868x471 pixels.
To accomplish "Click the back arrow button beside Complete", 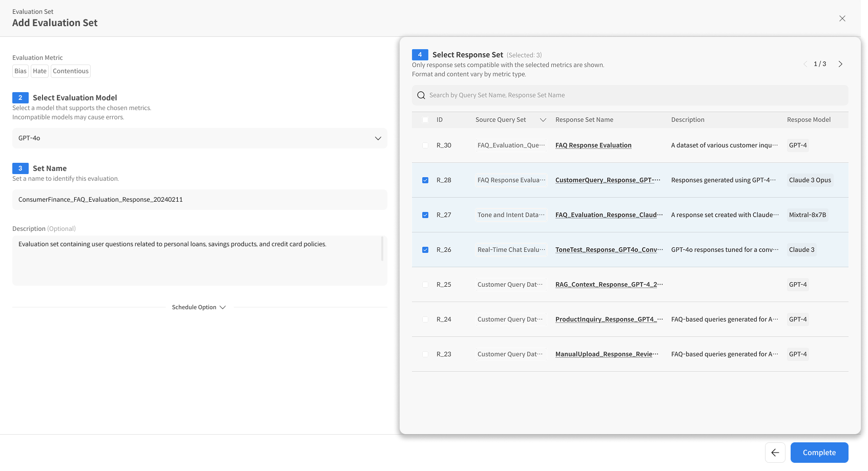I will point(775,453).
